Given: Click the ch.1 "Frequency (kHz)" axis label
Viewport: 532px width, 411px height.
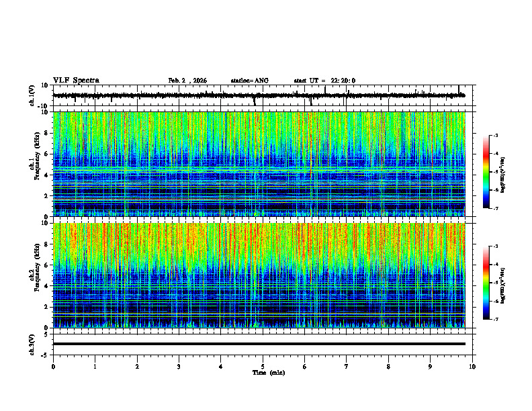Looking at the screenshot, I should click(x=37, y=156).
